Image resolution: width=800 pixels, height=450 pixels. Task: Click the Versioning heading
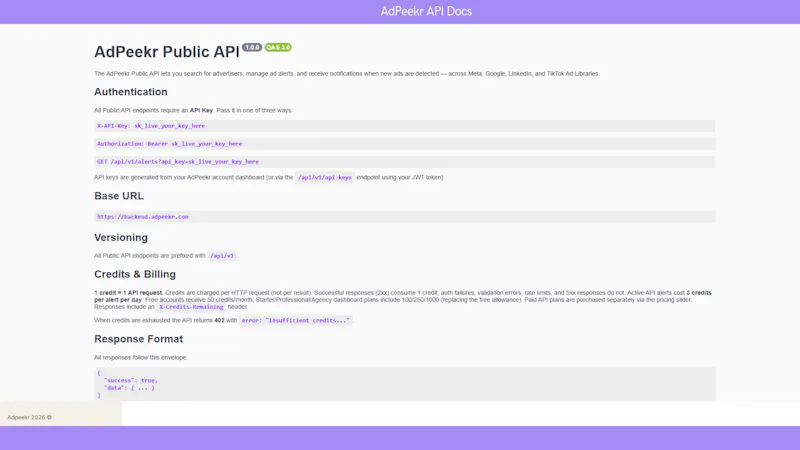(x=121, y=238)
